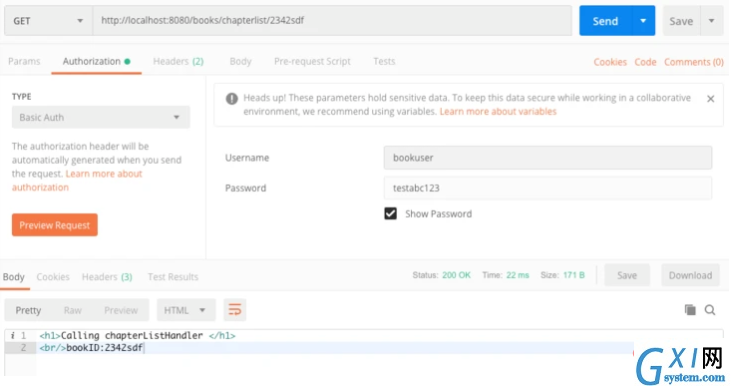The width and height of the screenshot is (732, 386).
Task: Open the Pre-request Script tab
Action: pos(312,61)
